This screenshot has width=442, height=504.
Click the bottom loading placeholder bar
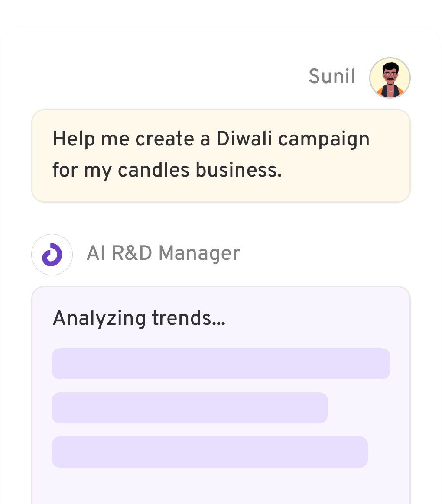pos(210,452)
